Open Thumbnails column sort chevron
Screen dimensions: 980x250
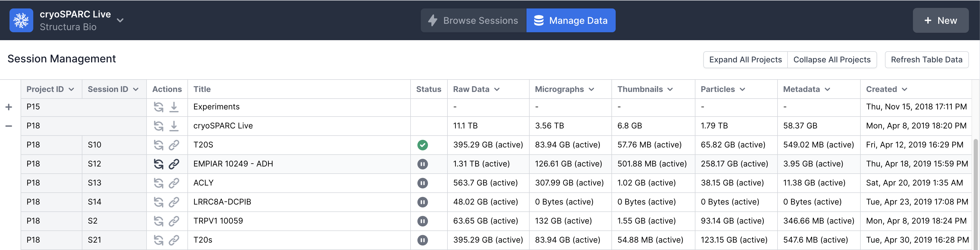670,90
